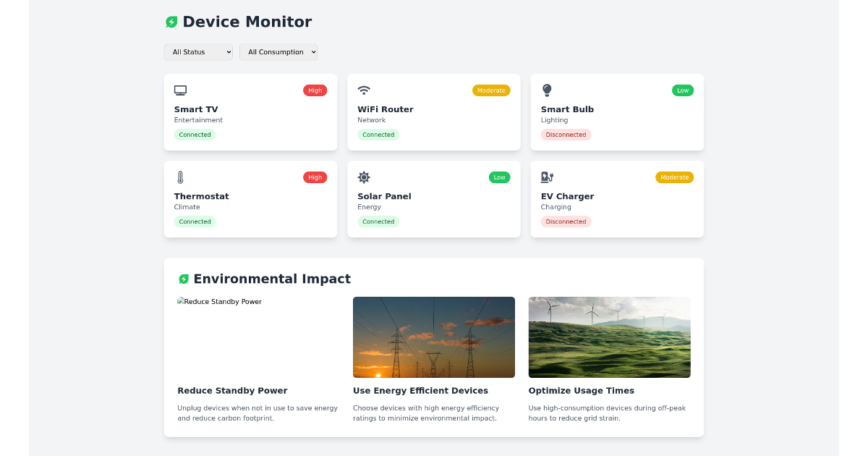Click the Thermostat thermometer icon
Viewport: 868px width, 456px height.
tap(180, 177)
